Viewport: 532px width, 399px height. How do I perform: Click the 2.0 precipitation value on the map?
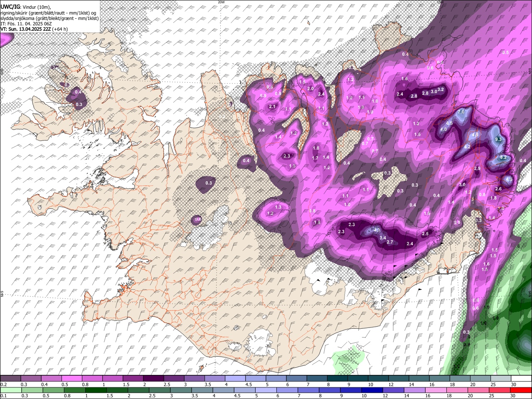click(310, 89)
